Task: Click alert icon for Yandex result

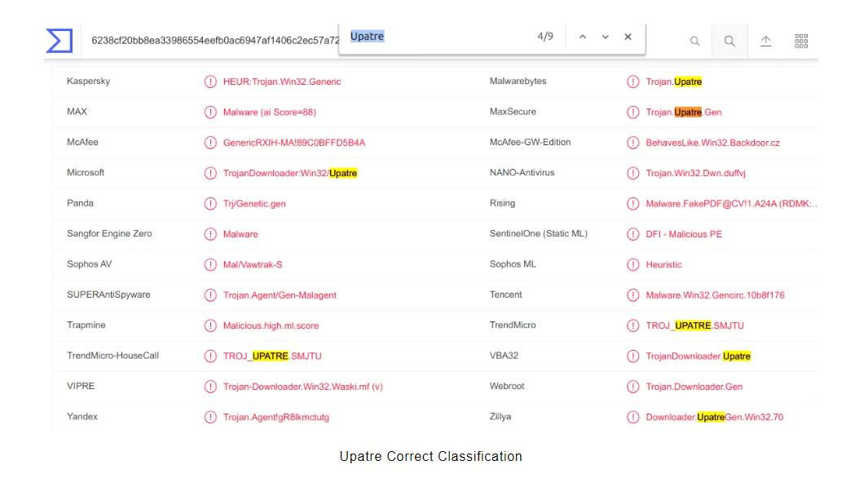Action: click(x=210, y=417)
